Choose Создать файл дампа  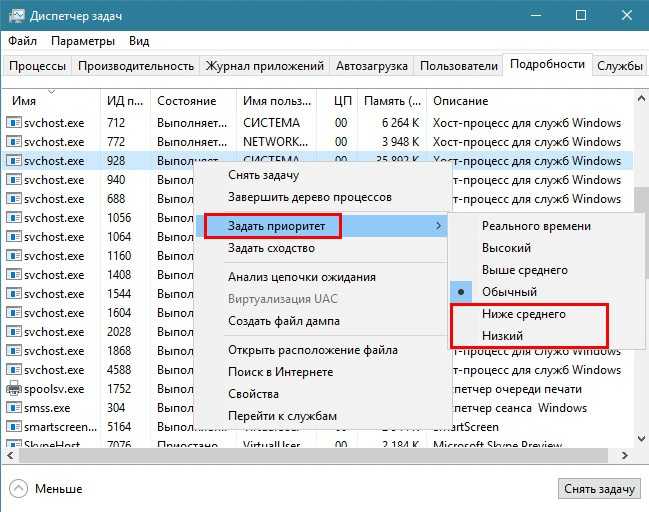(x=284, y=321)
